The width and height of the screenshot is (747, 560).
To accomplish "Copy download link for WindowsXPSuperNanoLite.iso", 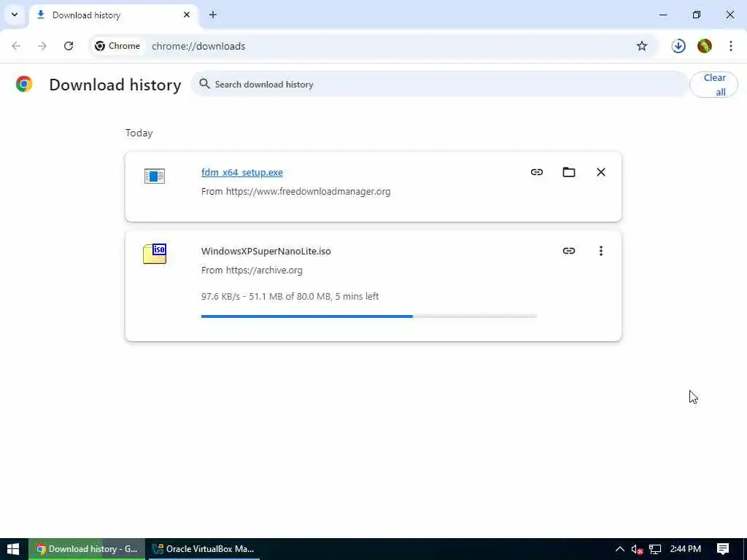I will 569,251.
